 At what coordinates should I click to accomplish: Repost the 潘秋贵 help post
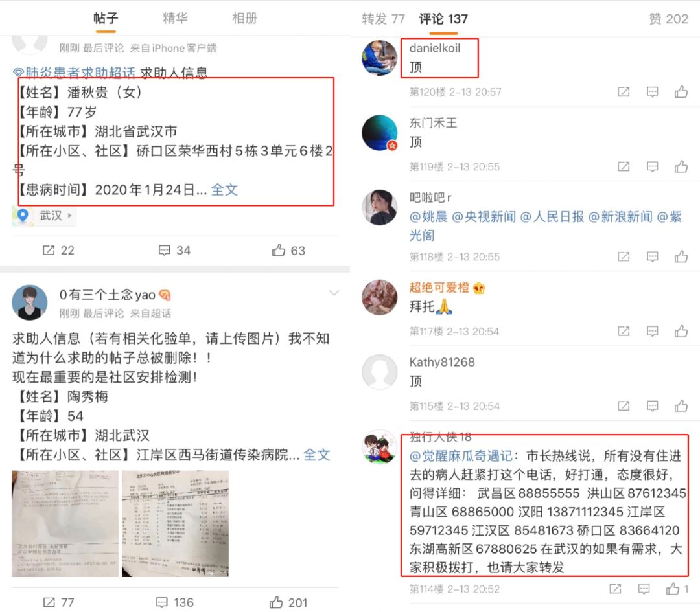tap(58, 250)
